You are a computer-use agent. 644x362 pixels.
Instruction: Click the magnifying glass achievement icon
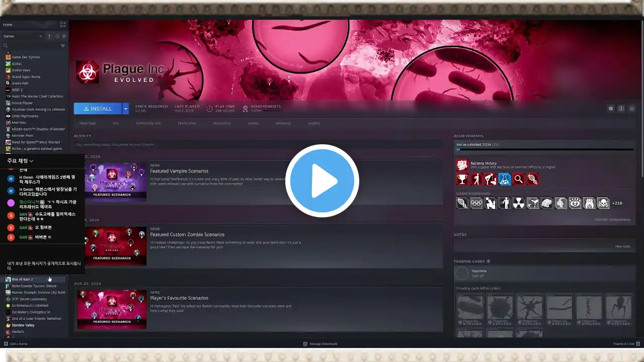click(518, 179)
